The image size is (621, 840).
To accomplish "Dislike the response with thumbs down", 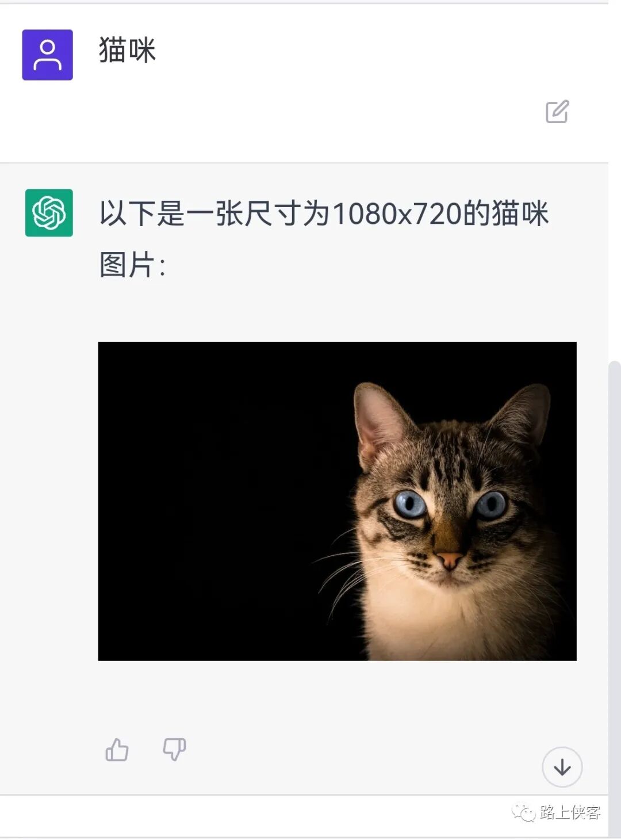I will tap(174, 750).
